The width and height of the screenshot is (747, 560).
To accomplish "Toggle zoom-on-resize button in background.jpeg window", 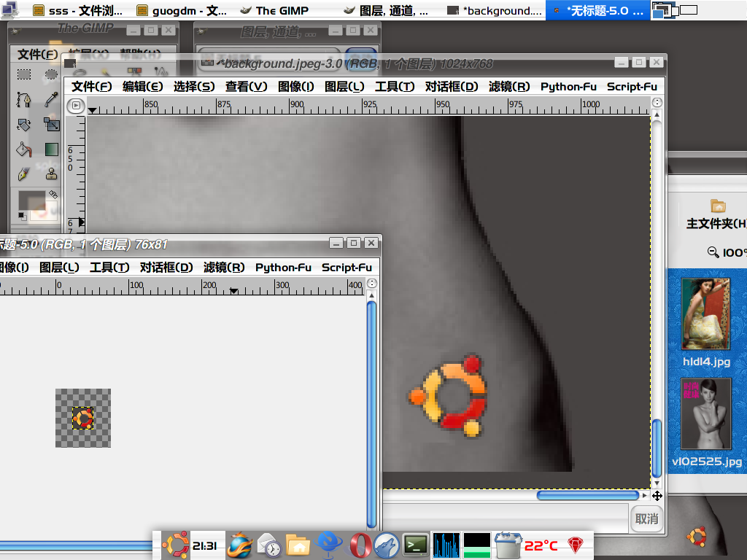I will pos(657,102).
